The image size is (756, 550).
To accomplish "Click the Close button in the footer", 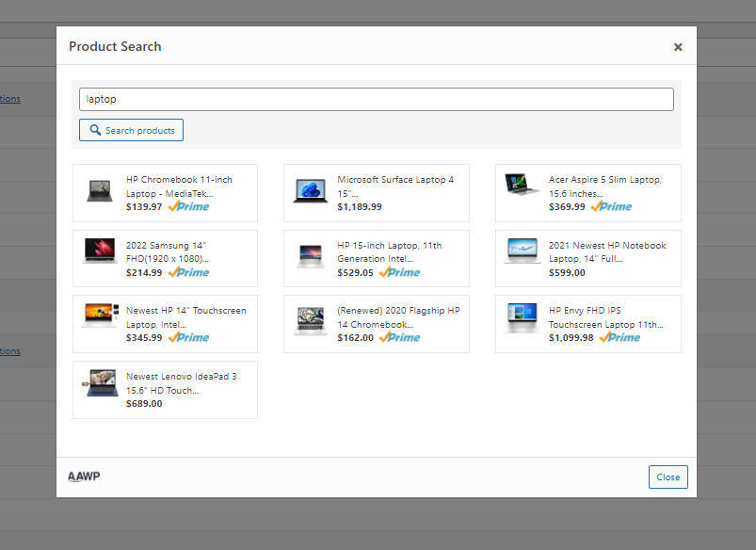I will [668, 477].
